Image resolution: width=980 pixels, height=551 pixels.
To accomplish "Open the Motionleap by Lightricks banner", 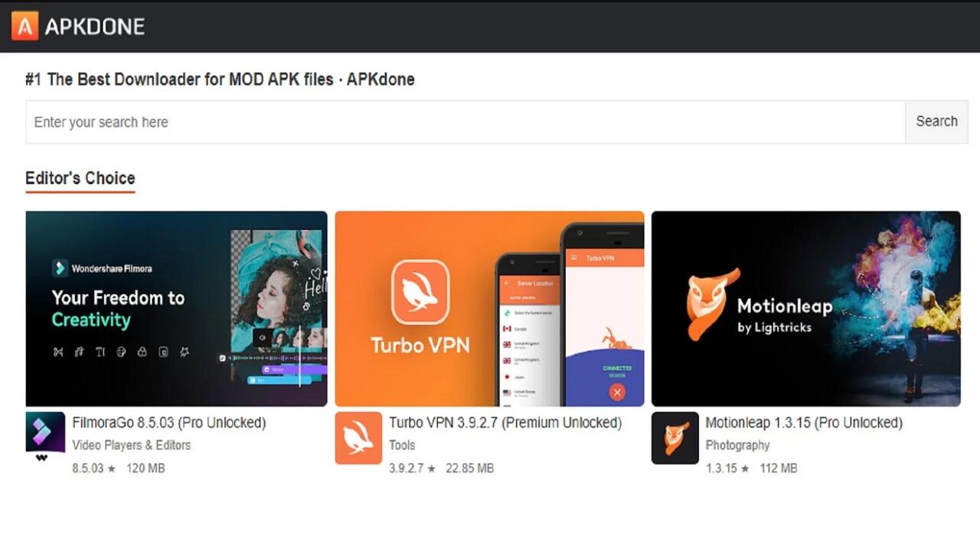I will click(x=805, y=308).
